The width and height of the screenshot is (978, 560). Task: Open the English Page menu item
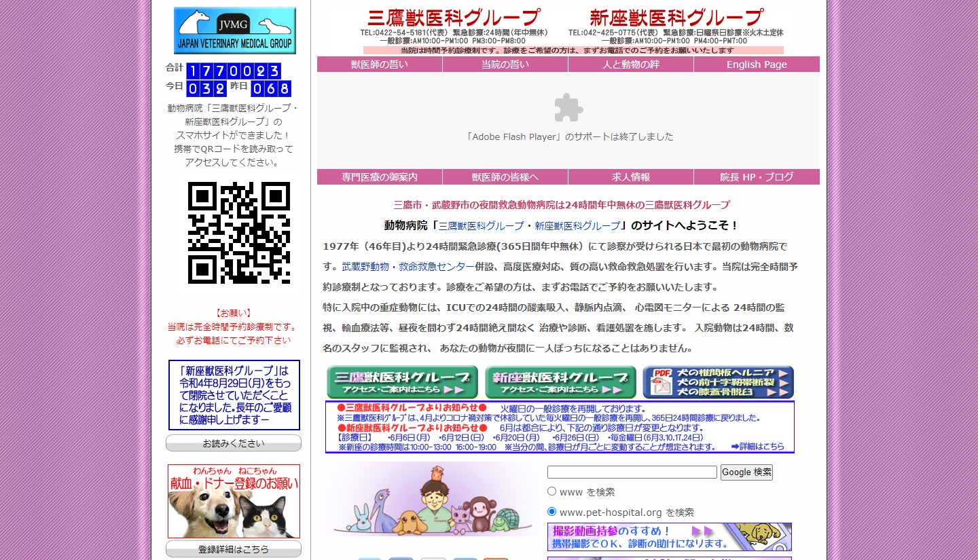pos(757,64)
